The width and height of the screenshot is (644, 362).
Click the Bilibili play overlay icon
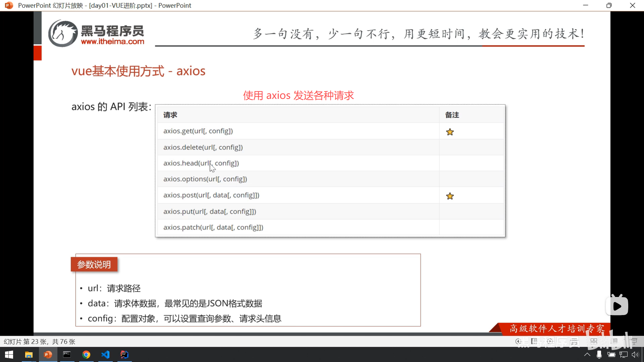[617, 306]
